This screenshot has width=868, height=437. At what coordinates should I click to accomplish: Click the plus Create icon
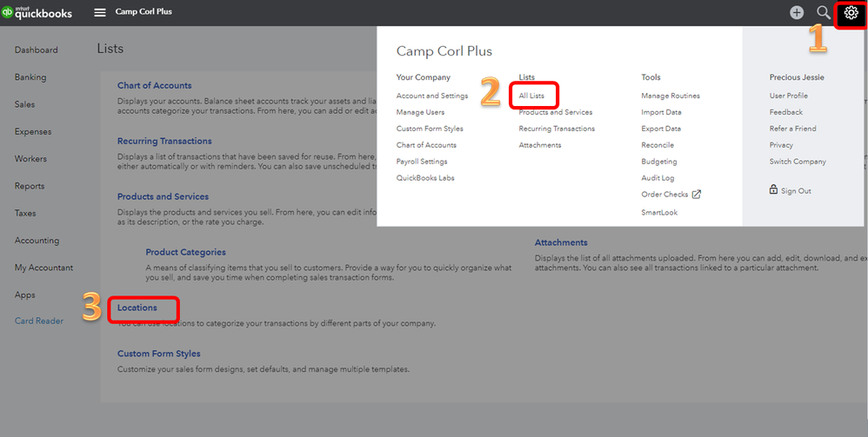click(x=796, y=12)
